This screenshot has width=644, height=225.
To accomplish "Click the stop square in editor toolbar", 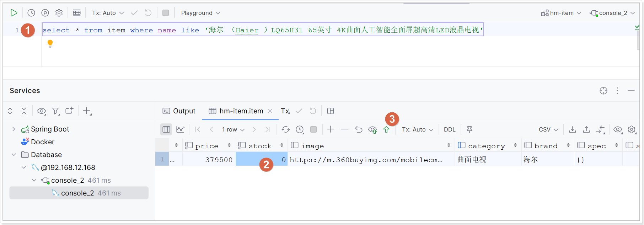I will point(166,13).
